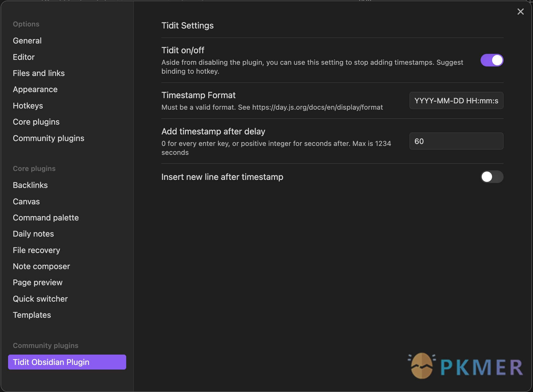
Task: Click the Core plugins section header
Action: (34, 169)
